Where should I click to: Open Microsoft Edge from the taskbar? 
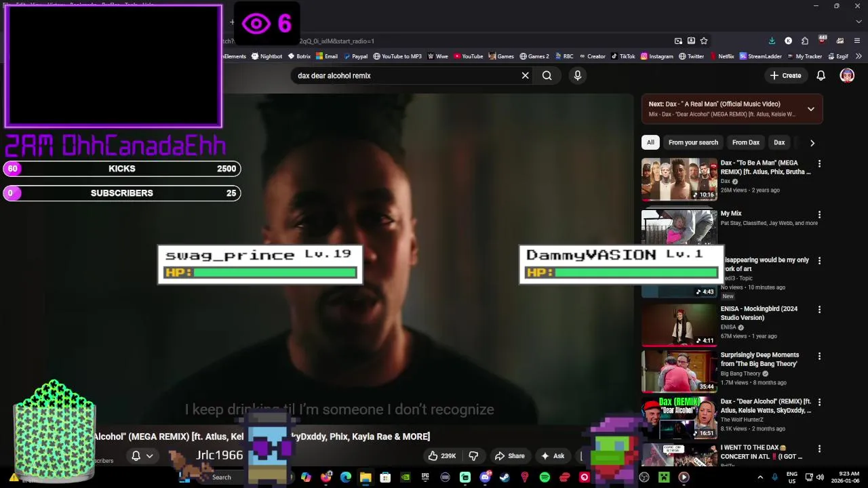[x=346, y=477]
